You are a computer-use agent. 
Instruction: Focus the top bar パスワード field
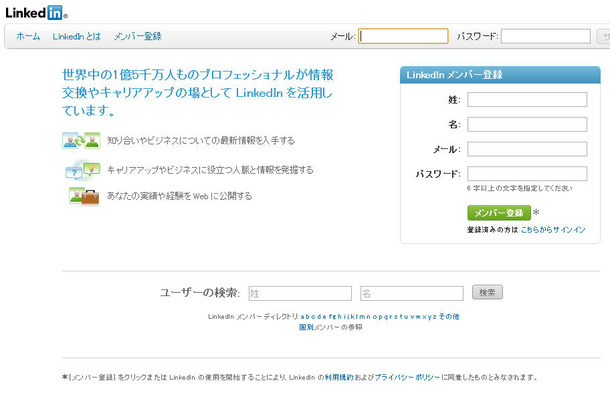pos(546,36)
